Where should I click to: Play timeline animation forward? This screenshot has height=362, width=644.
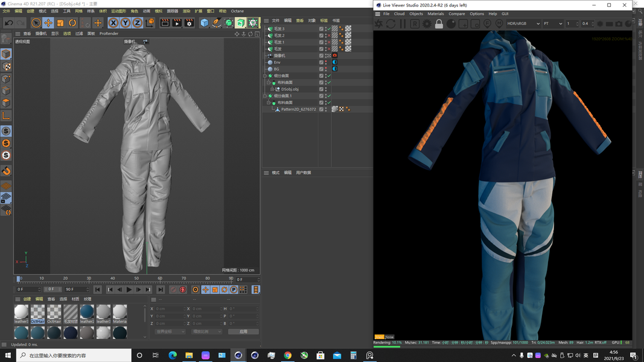coord(129,290)
